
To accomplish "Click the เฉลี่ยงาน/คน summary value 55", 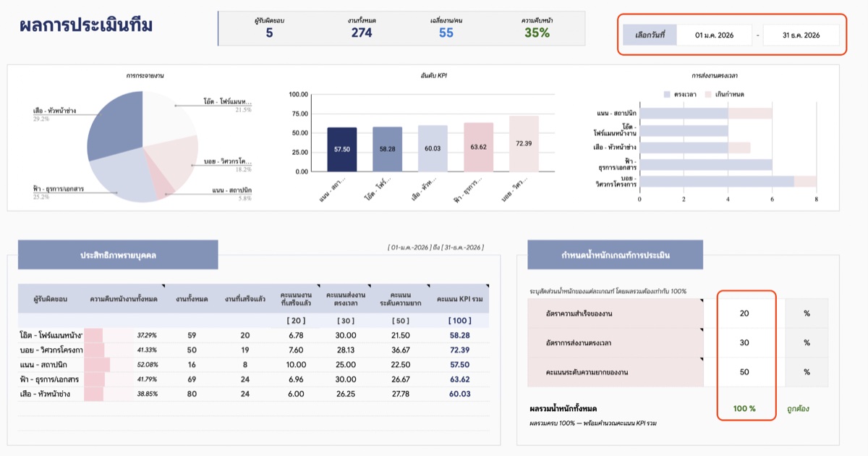I will (x=446, y=33).
